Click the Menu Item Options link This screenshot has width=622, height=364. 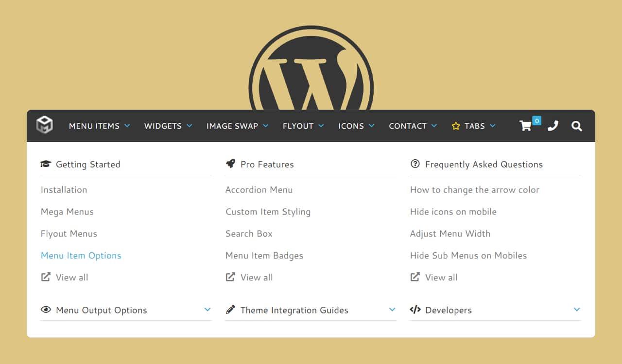(81, 256)
